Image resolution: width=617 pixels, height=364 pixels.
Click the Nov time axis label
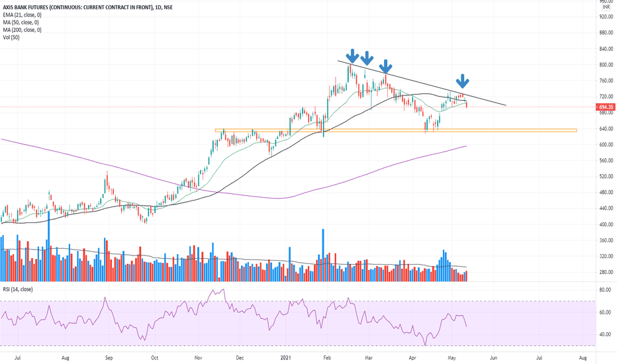(x=199, y=357)
